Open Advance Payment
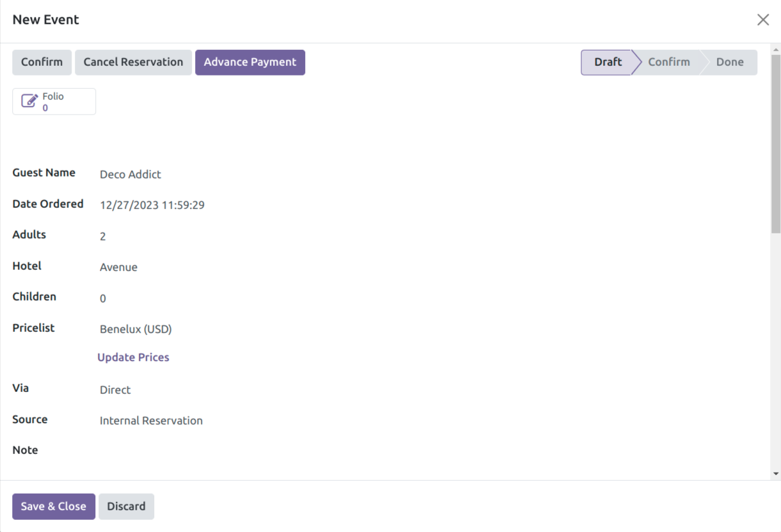This screenshot has width=781, height=532. click(249, 63)
